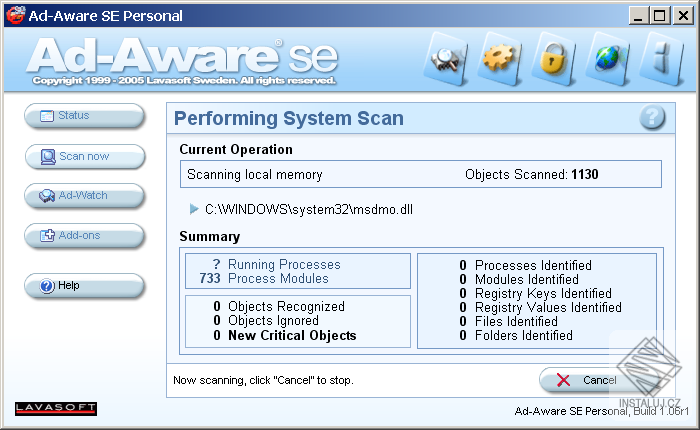700x430 pixels.
Task: Click 'Objects Ignored' row
Action: click(x=266, y=321)
